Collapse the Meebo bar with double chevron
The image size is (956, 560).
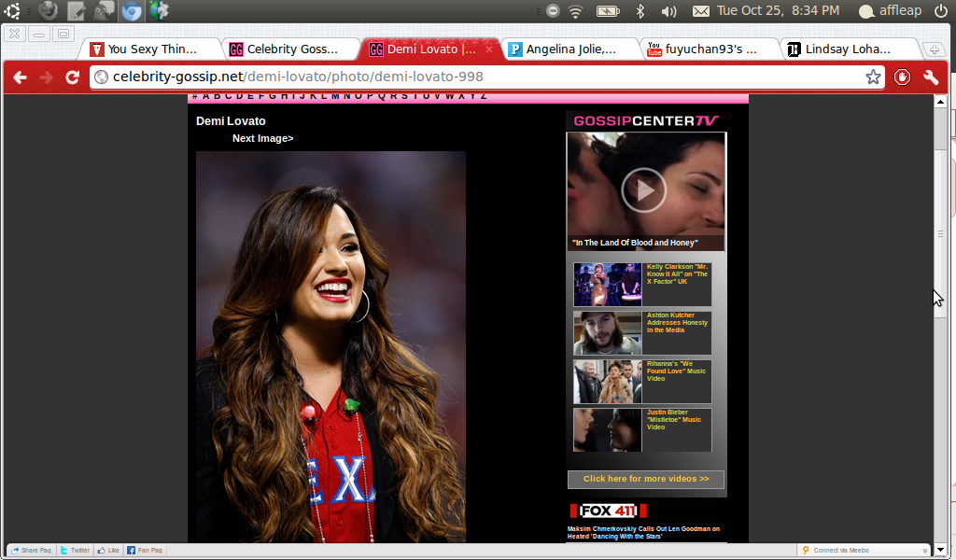point(925,551)
